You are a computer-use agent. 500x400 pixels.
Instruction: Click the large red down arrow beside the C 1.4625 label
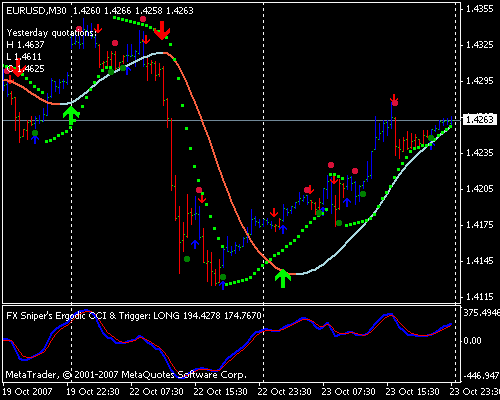coord(17,68)
